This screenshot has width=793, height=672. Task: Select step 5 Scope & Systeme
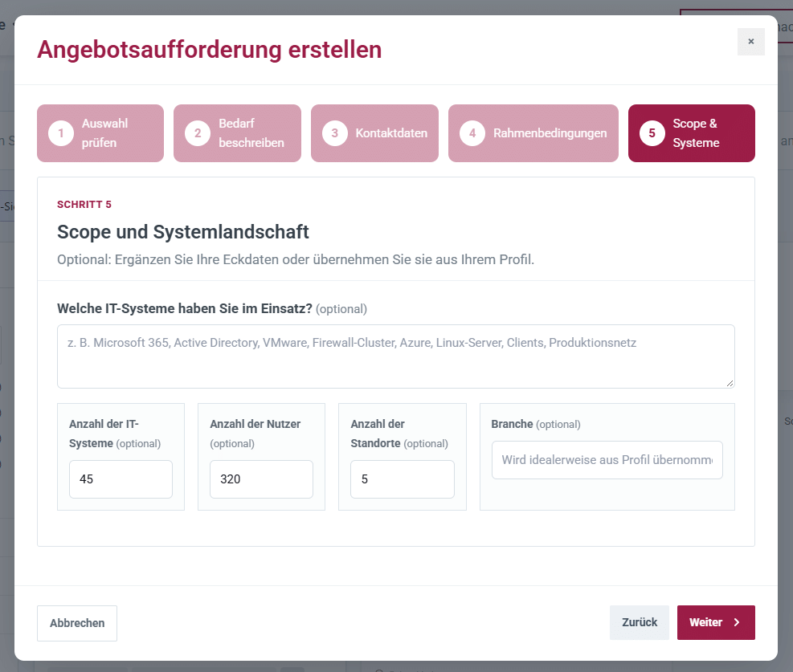point(691,133)
